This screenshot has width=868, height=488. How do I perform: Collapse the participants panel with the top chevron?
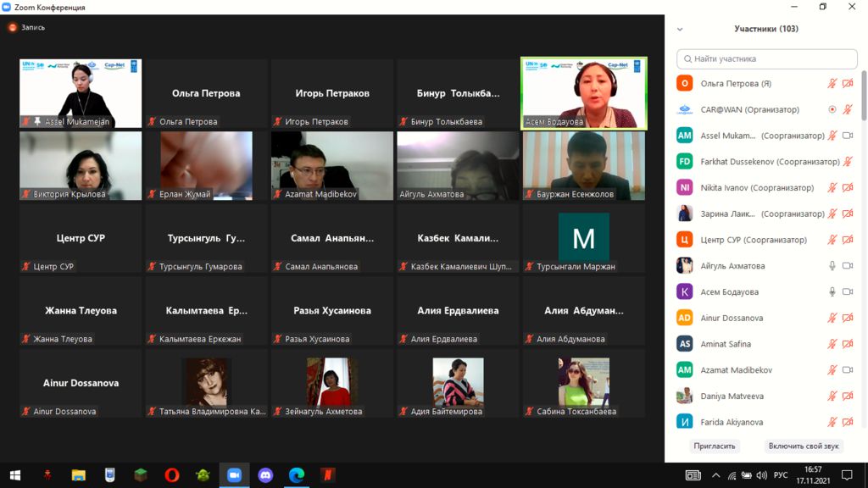click(x=680, y=29)
